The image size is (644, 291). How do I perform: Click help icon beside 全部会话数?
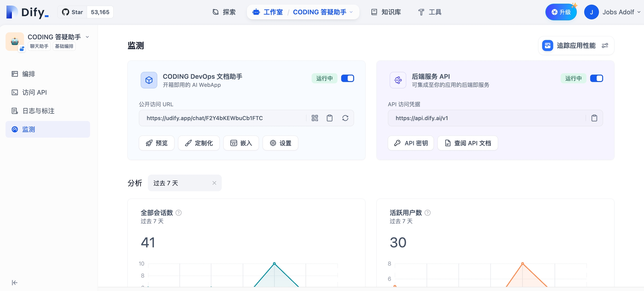179,213
